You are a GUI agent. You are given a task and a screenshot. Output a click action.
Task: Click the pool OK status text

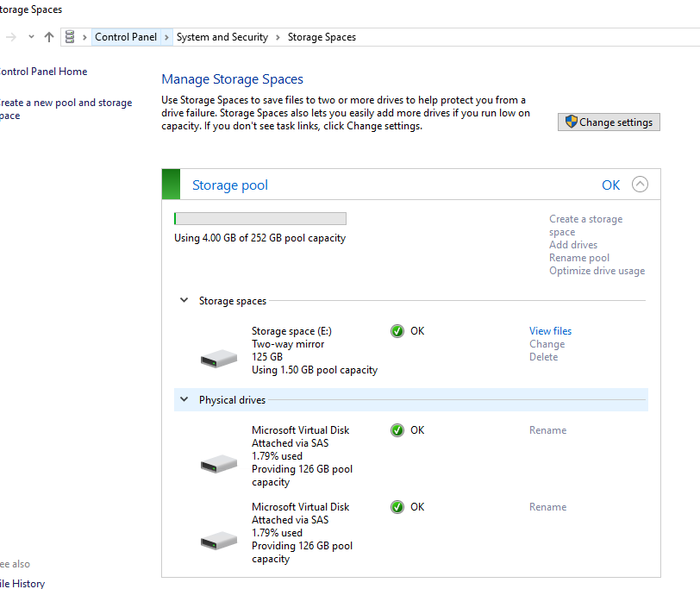click(610, 185)
